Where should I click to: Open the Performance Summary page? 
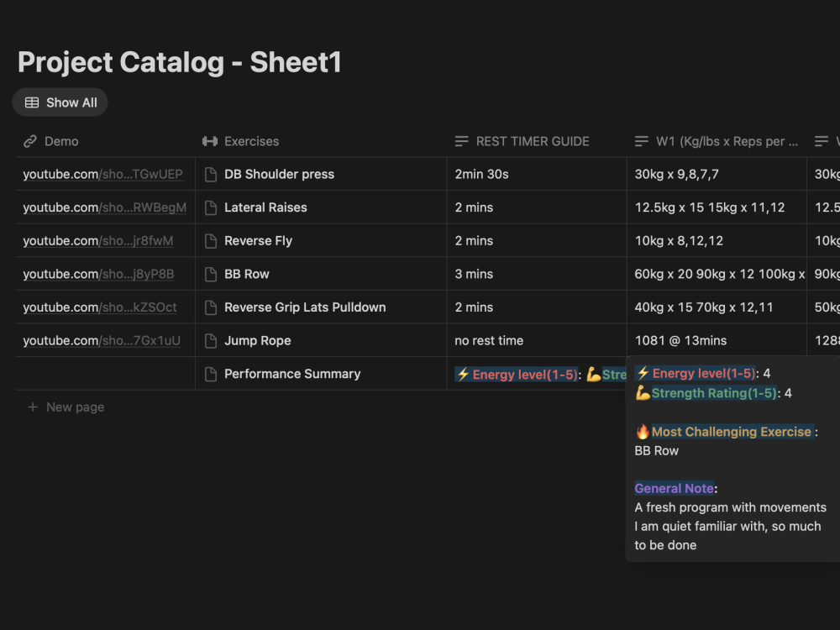point(292,374)
